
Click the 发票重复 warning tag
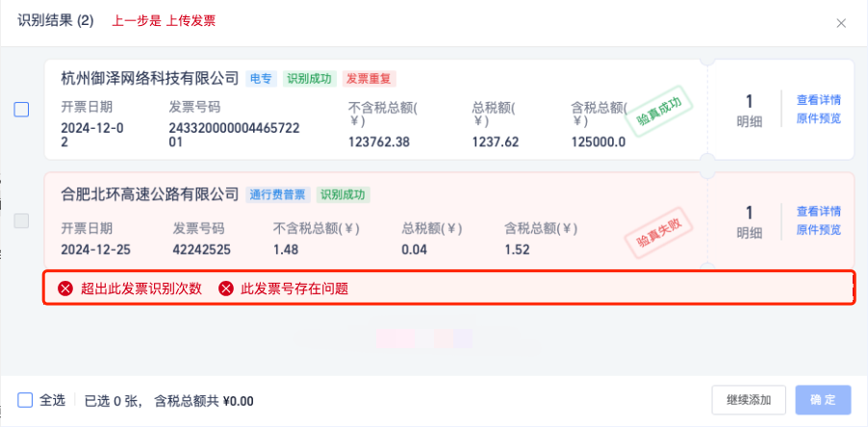pyautogui.click(x=370, y=79)
